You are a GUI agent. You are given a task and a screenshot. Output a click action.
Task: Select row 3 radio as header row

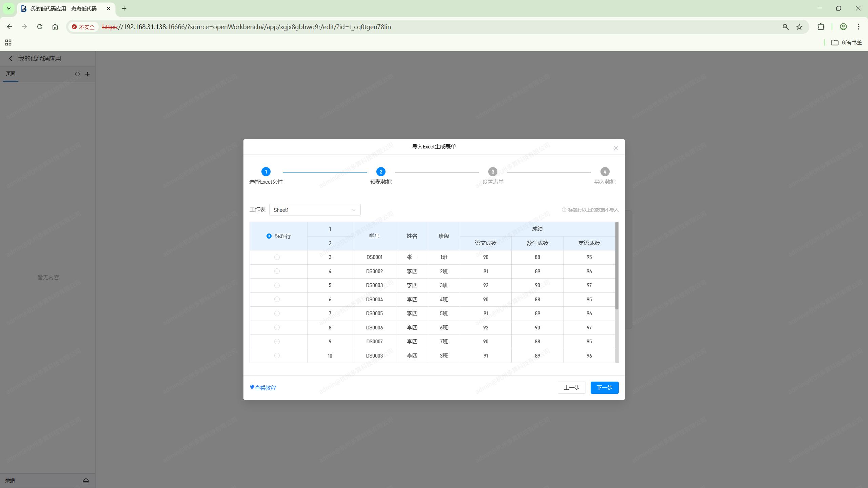(277, 257)
